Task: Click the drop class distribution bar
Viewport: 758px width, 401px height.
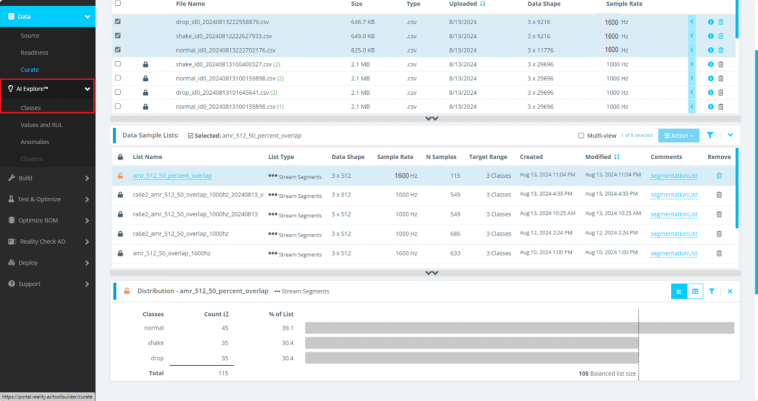Action: pyautogui.click(x=472, y=358)
